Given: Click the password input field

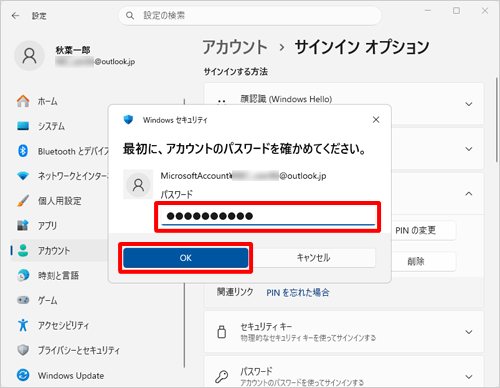Looking at the screenshot, I should click(x=268, y=216).
